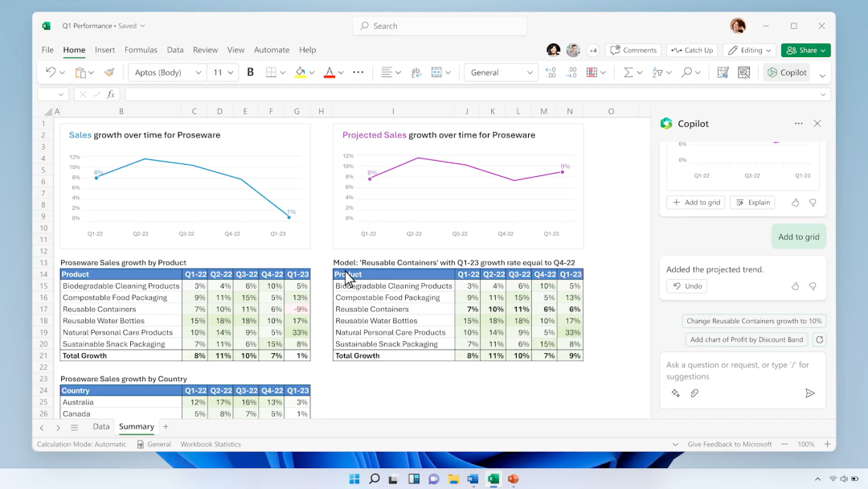Expand the ribbon with the chevron

(x=823, y=76)
